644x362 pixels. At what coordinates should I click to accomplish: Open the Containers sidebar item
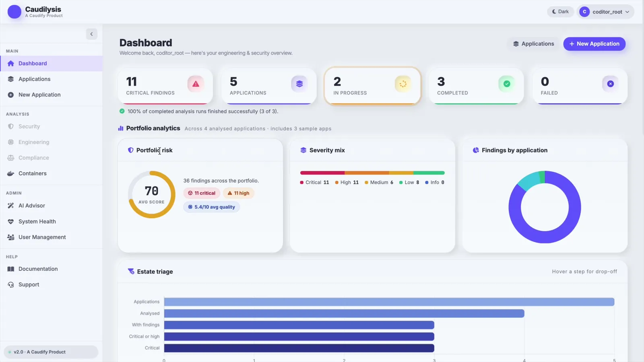click(51, 173)
